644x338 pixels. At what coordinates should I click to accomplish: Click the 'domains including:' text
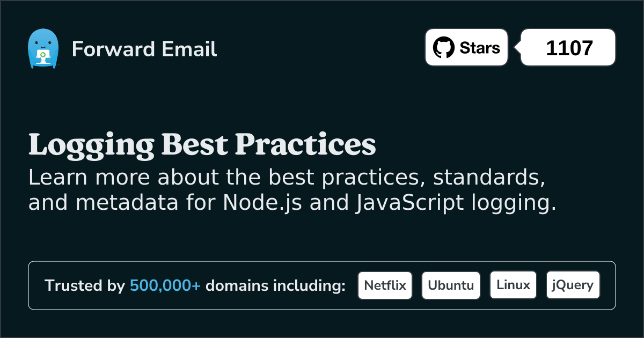tap(276, 286)
